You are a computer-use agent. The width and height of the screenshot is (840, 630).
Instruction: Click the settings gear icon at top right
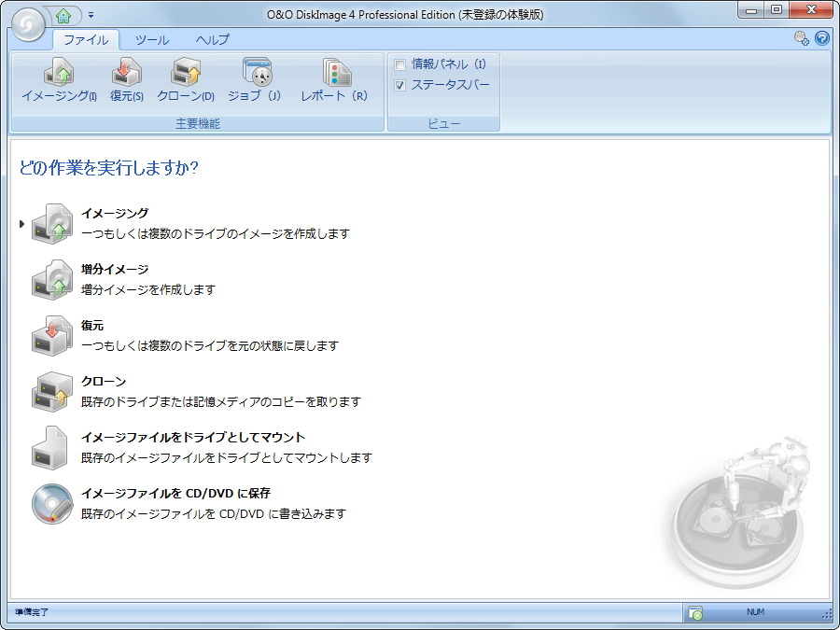[802, 38]
